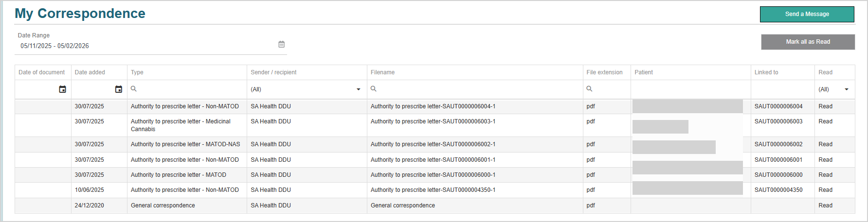Select the MATOD-NAS authority letter row
The image size is (868, 222).
185,144
